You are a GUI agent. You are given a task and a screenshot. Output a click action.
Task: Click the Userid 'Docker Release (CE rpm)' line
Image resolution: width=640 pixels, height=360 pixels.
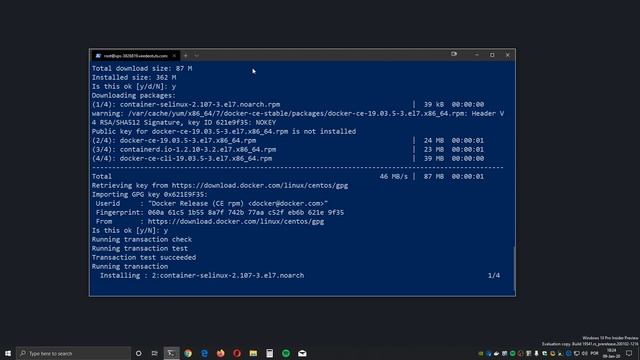tap(211, 203)
